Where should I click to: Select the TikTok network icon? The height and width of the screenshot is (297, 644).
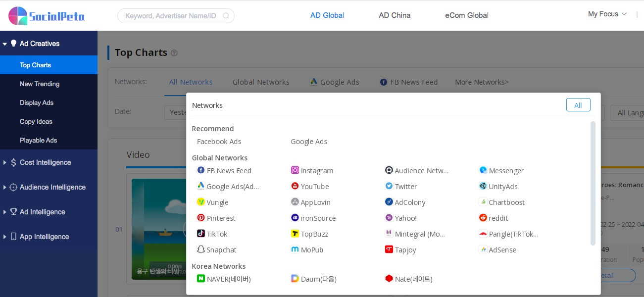[201, 234]
